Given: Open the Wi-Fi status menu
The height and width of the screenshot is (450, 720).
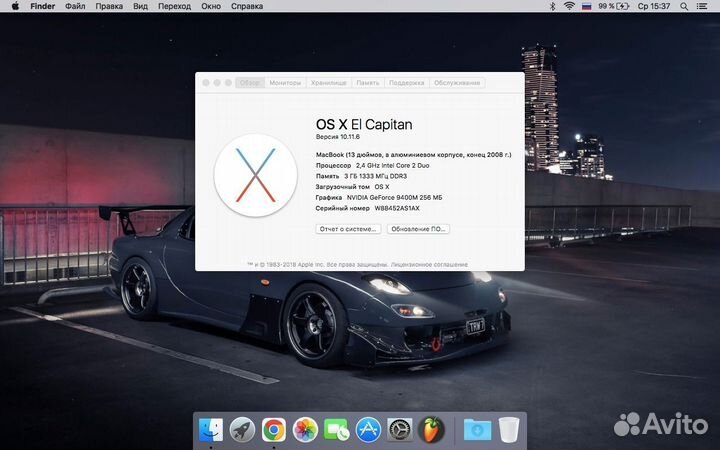Looking at the screenshot, I should (x=569, y=6).
